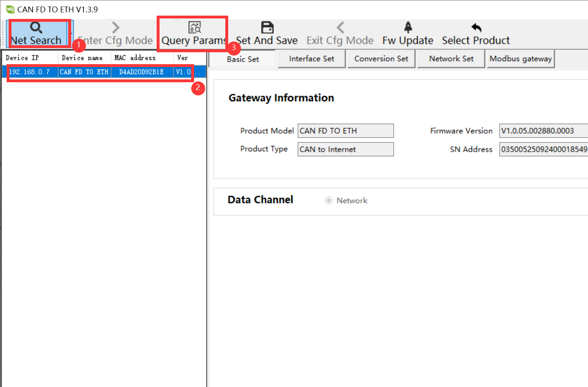The width and height of the screenshot is (588, 387).
Task: Click the Select Product back-arrow icon
Action: [476, 28]
